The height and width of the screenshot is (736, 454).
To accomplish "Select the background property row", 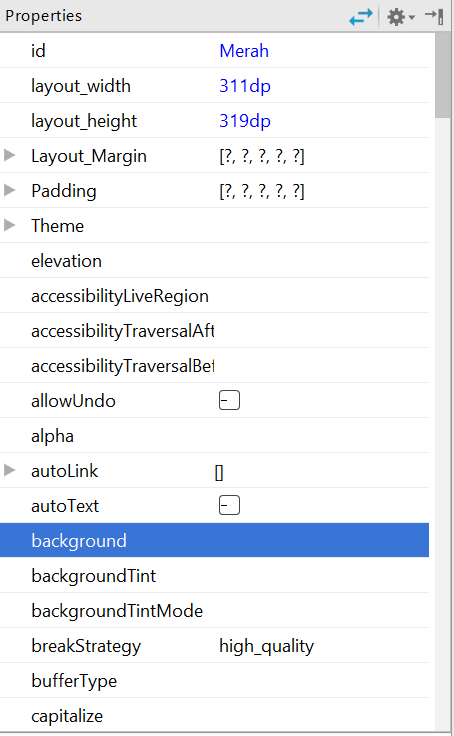I will coord(215,540).
